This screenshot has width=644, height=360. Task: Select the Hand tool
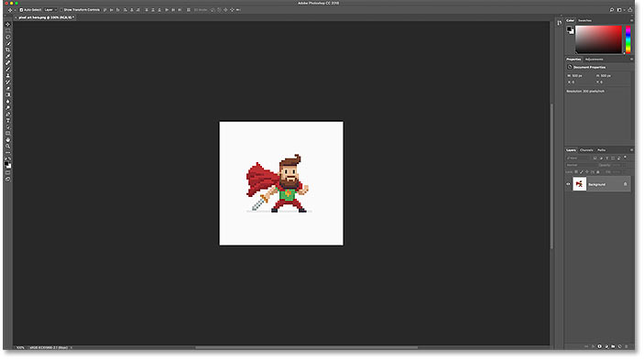coord(8,139)
